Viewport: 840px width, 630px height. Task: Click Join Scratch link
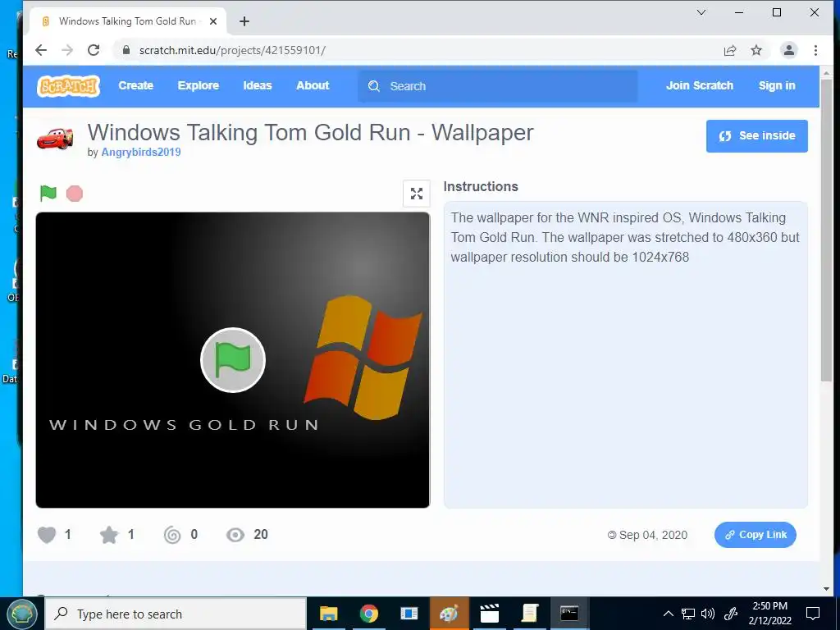click(x=700, y=85)
